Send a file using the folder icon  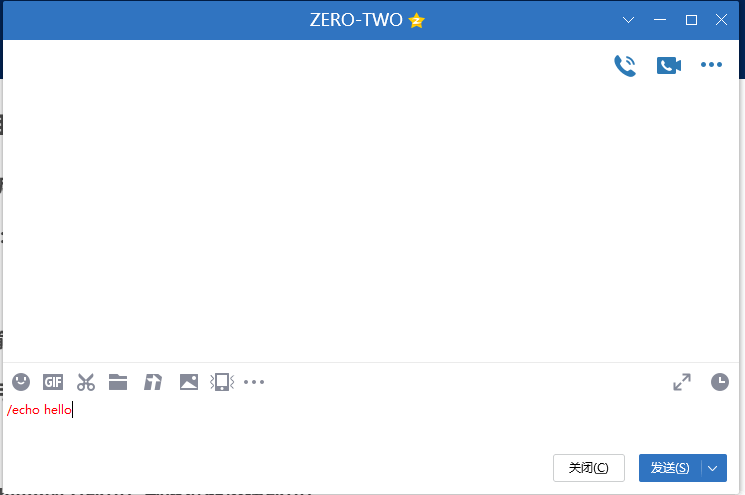coord(118,382)
